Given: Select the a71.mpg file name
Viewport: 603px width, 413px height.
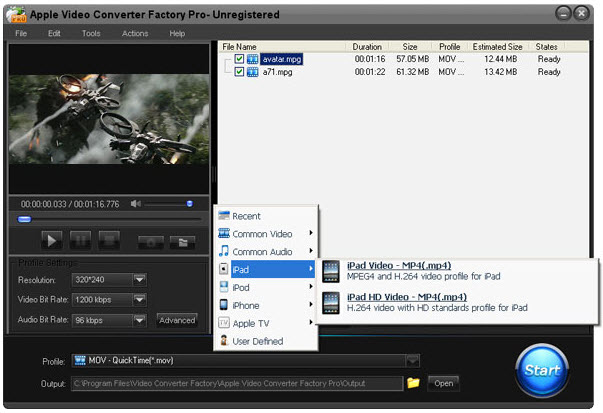Looking at the screenshot, I should click(x=277, y=72).
